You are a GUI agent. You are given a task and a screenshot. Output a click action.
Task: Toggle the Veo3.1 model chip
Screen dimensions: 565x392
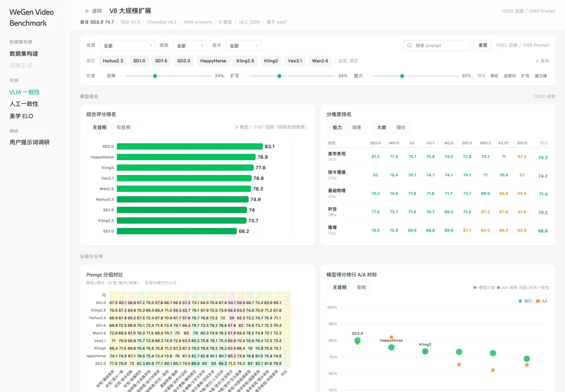[x=295, y=61]
